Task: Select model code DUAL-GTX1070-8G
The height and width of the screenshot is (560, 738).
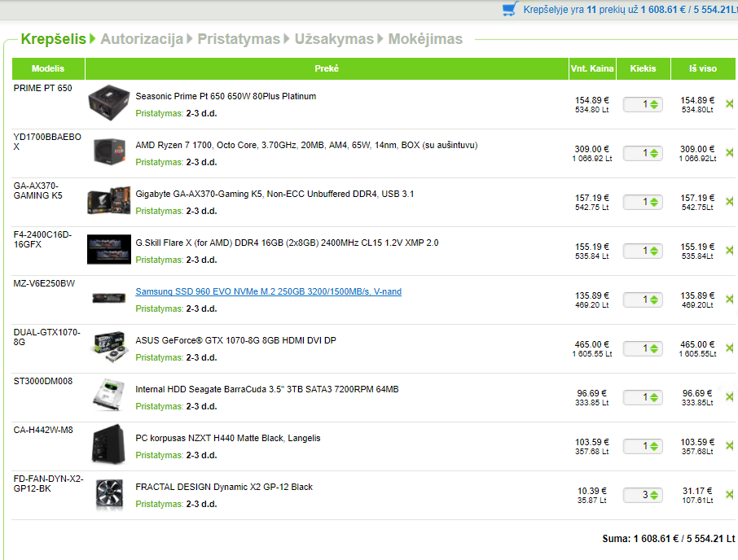Action: click(46, 337)
